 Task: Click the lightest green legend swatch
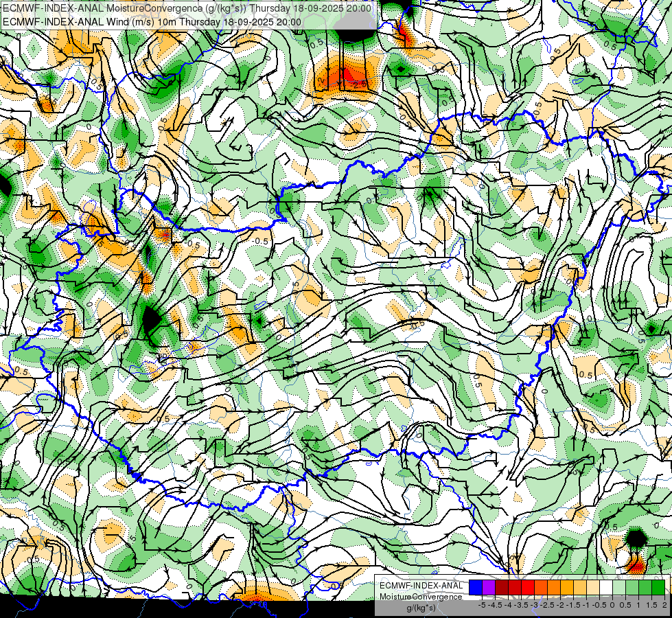click(x=619, y=587)
